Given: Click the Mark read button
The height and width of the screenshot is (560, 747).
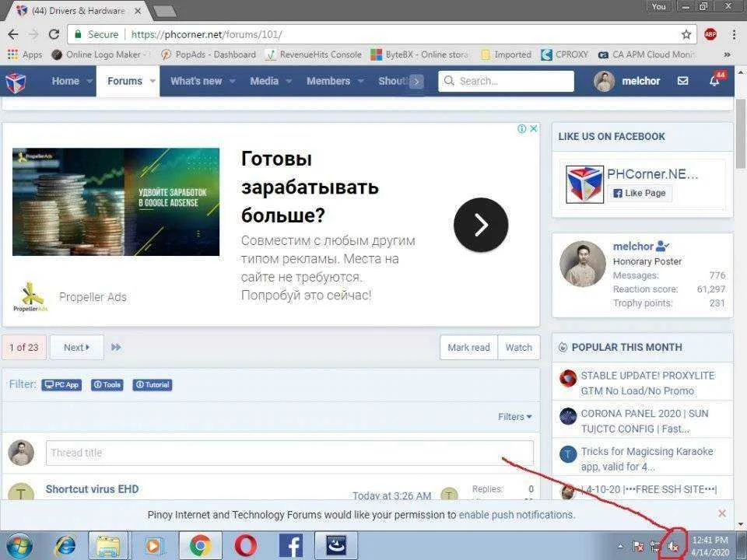Looking at the screenshot, I should click(468, 348).
